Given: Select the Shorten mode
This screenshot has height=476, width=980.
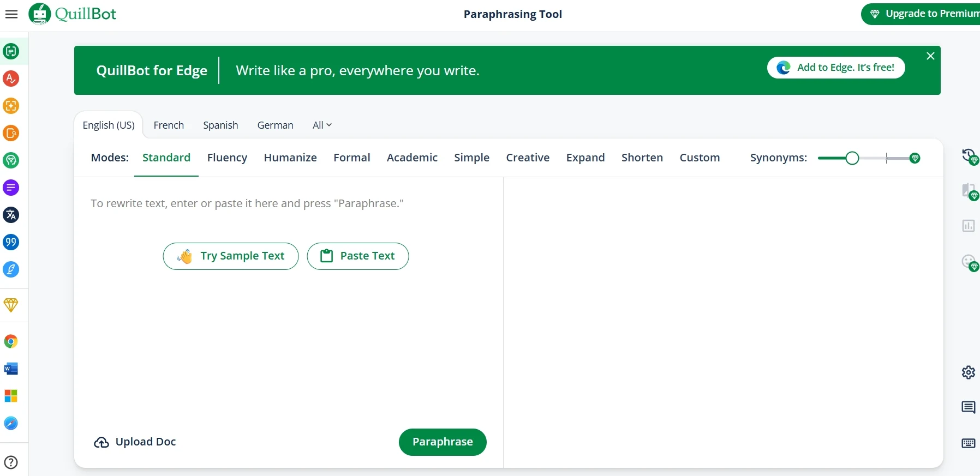Looking at the screenshot, I should point(642,158).
